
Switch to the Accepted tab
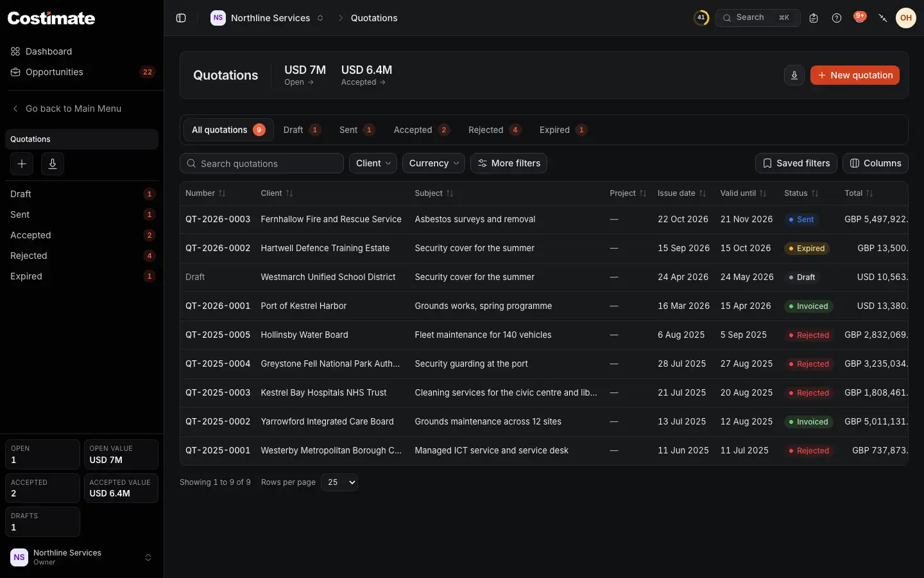tap(422, 130)
